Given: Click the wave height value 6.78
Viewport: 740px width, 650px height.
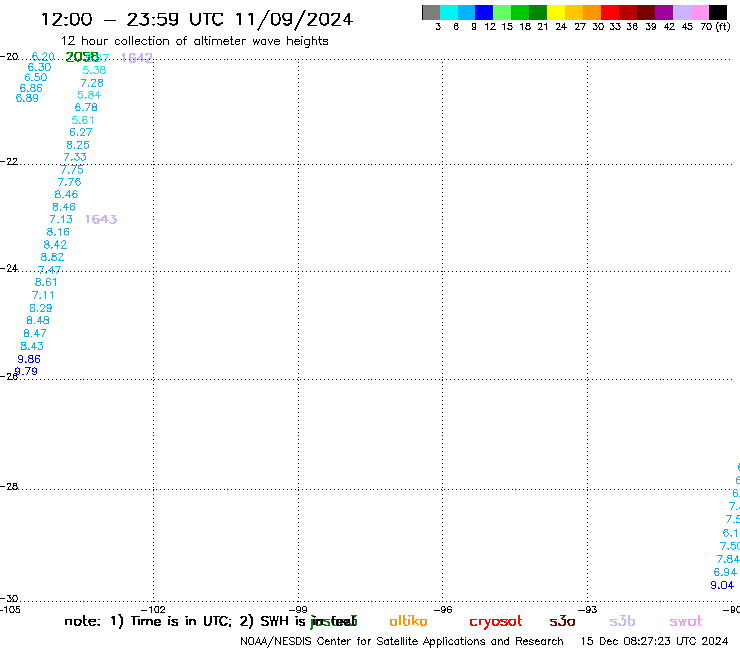Looking at the screenshot, I should 86,108.
